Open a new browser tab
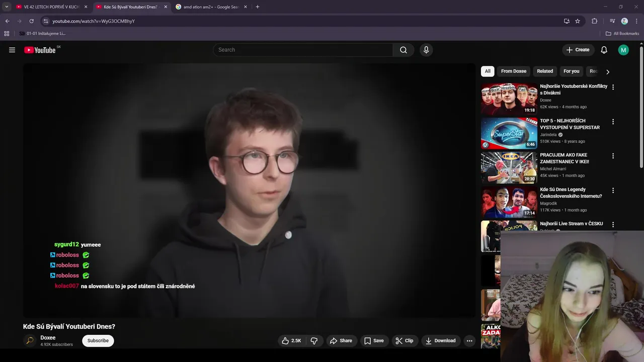The width and height of the screenshot is (644, 362). pyautogui.click(x=257, y=7)
